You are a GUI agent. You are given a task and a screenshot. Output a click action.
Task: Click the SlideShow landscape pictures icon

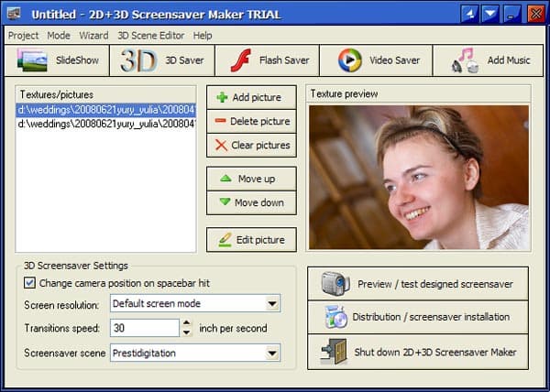point(32,60)
